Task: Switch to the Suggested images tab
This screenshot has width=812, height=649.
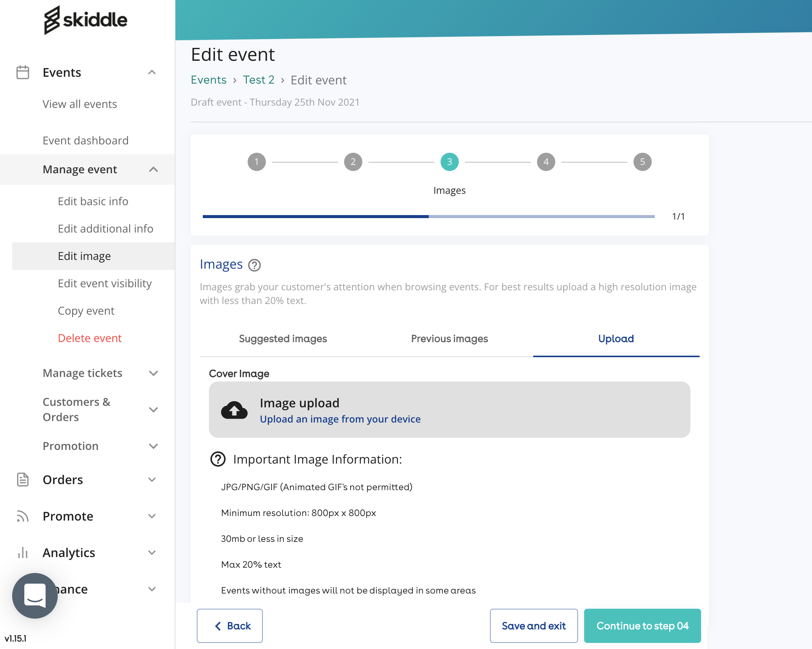Action: click(283, 339)
